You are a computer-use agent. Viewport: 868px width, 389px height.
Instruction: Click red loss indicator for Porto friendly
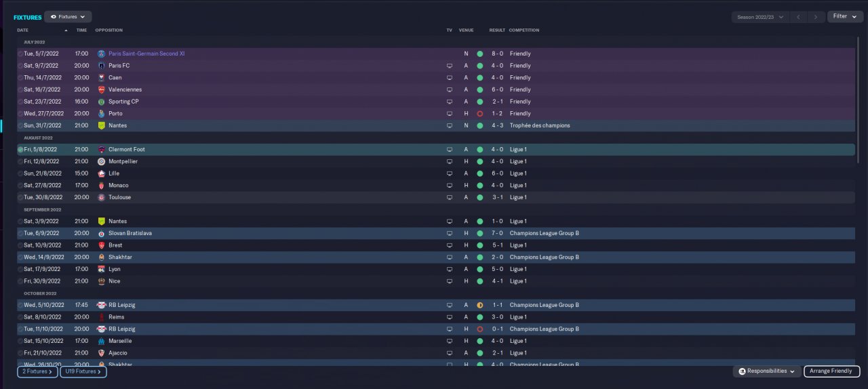click(x=479, y=114)
